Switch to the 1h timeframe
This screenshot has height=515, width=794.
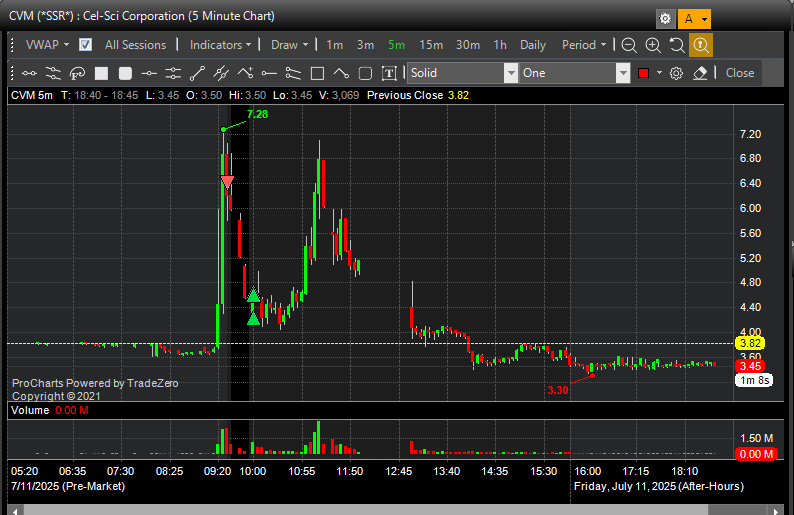tap(500, 45)
